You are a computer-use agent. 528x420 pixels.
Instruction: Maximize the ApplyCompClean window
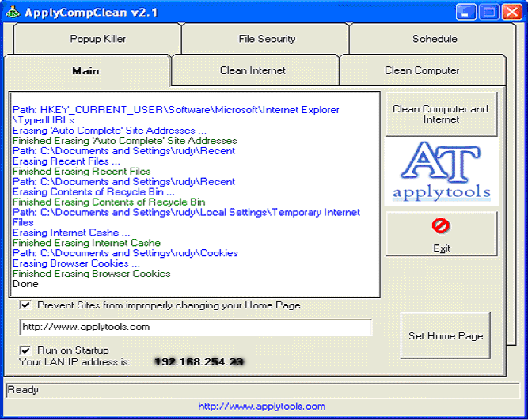coord(488,11)
